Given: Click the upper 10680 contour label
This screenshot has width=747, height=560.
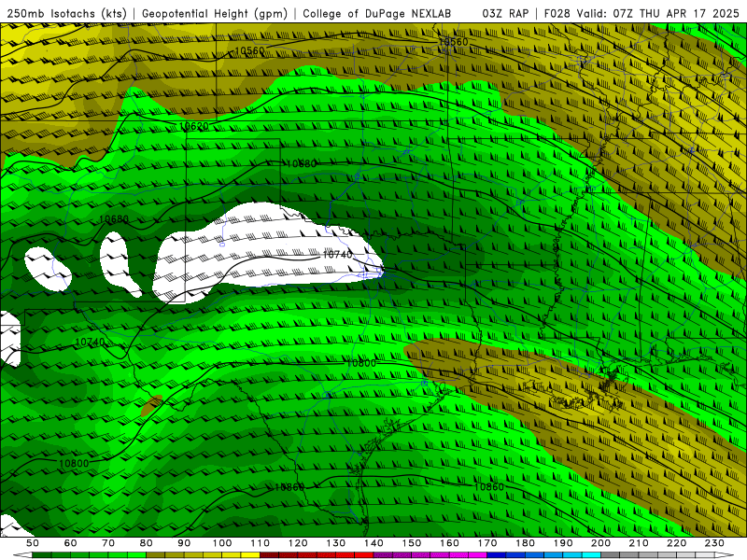Looking at the screenshot, I should [302, 164].
